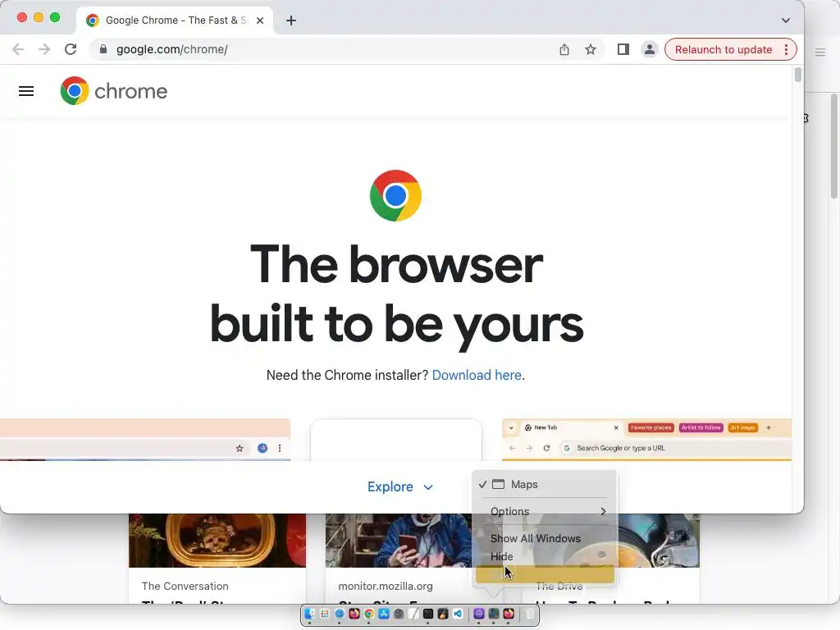Select the Google Chrome tab
The image size is (840, 630).
(x=176, y=21)
